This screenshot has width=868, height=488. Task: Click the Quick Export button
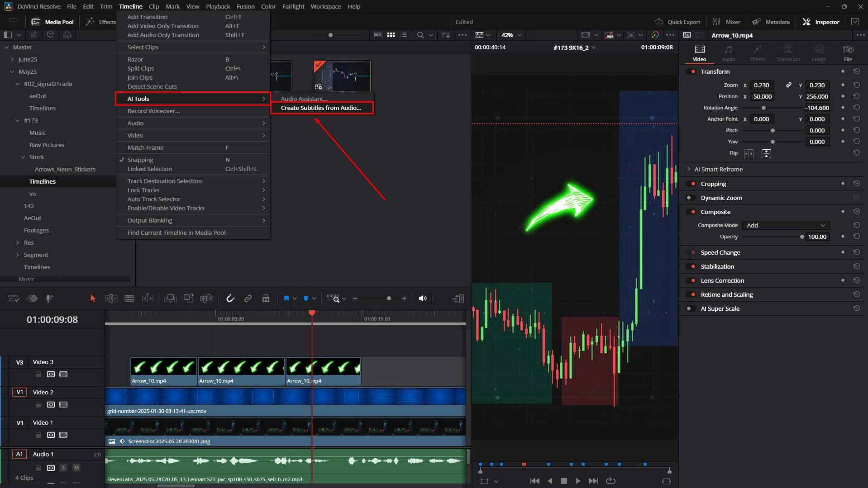(677, 22)
